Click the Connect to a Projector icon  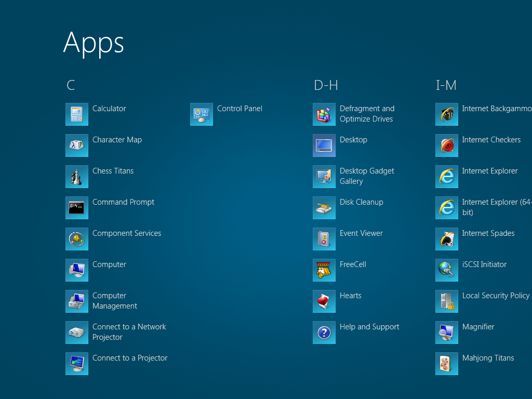(77, 364)
